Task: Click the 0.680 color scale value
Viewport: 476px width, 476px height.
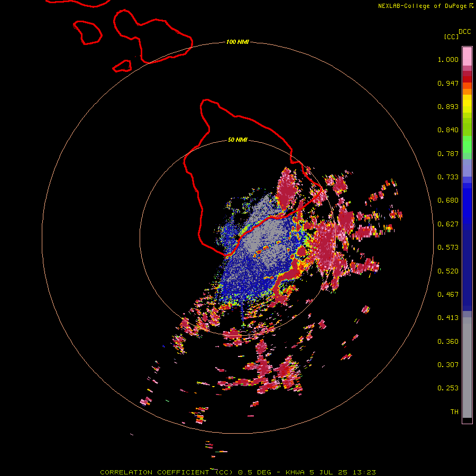Action: (x=448, y=200)
